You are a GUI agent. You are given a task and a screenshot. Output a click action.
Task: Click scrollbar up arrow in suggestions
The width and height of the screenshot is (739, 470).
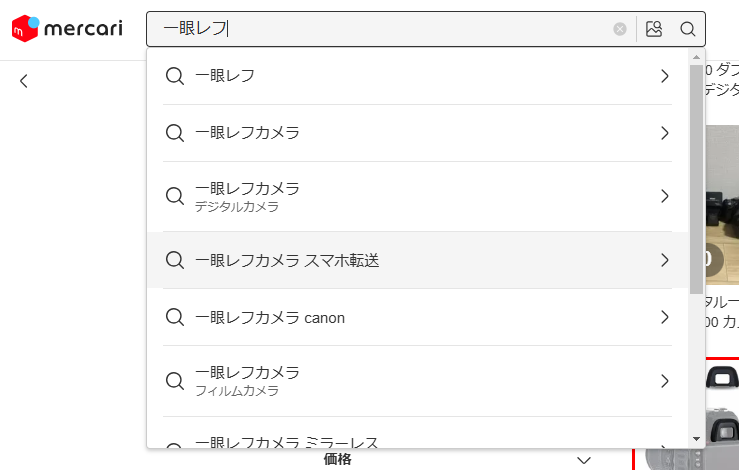click(696, 57)
